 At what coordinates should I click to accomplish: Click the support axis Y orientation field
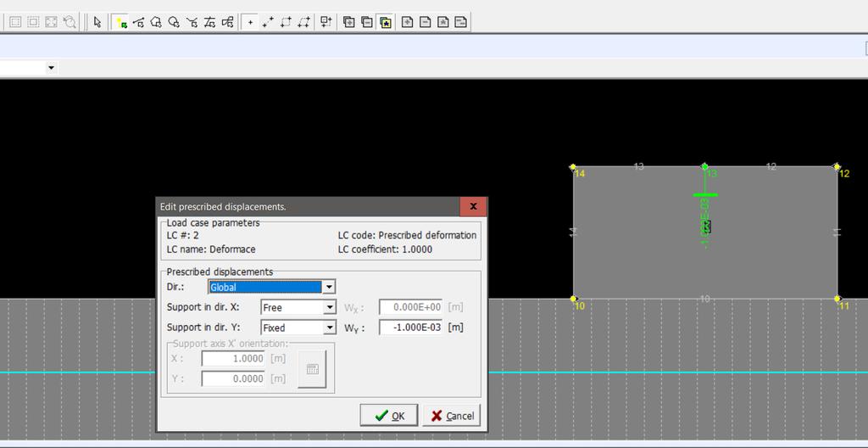(233, 379)
